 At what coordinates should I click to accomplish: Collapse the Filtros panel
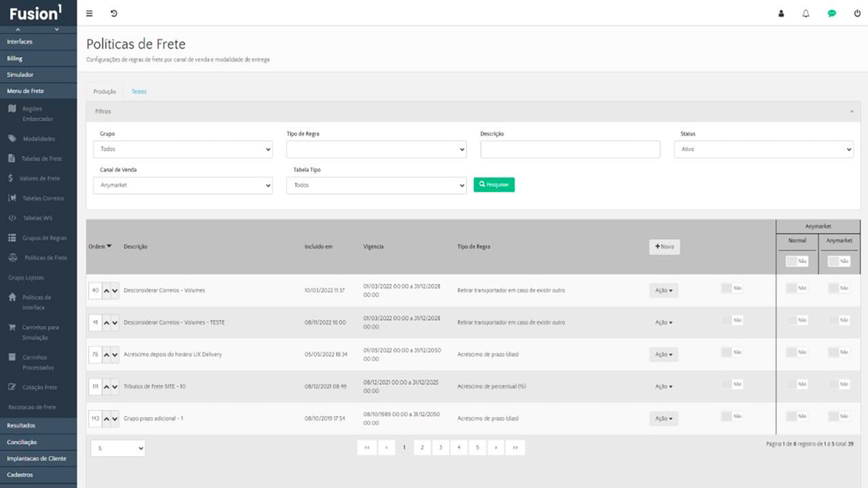pos(852,111)
